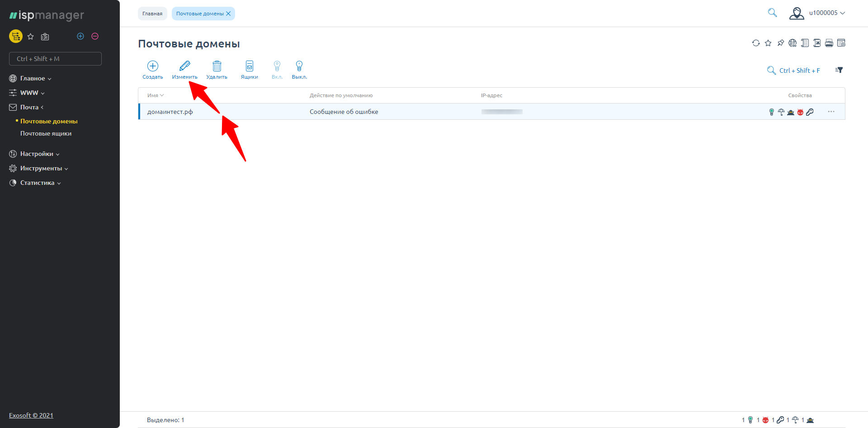The image size is (868, 428).
Task: Switch to the Главная tab
Action: coord(152,14)
